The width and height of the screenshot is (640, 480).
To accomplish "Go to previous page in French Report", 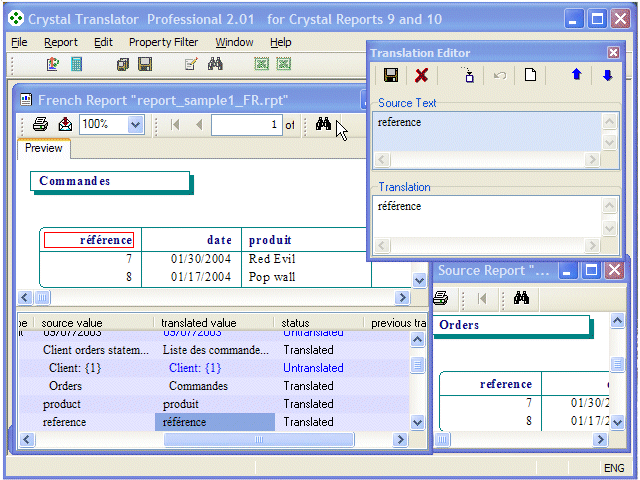I will coord(199,124).
